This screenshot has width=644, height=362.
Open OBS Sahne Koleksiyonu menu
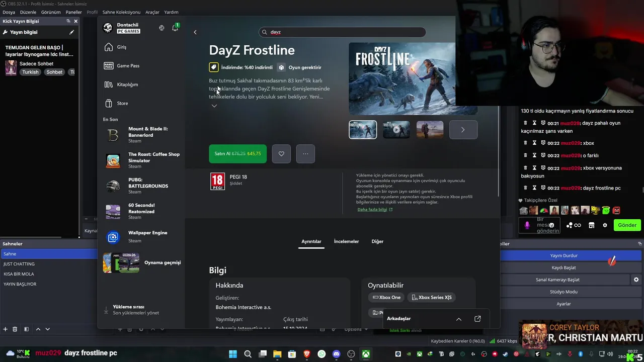tap(121, 12)
